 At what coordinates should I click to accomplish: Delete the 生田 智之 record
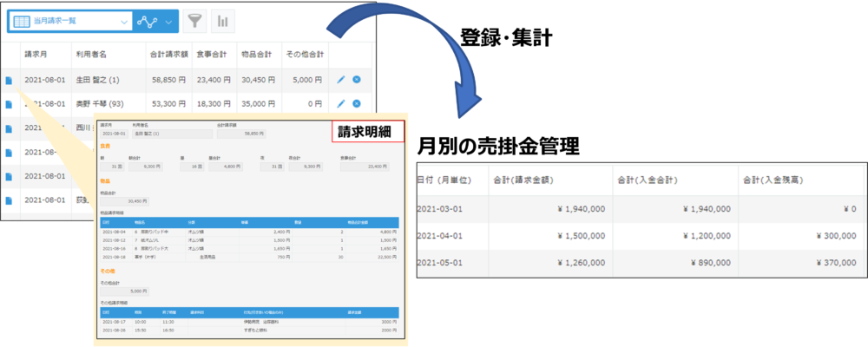(x=357, y=80)
